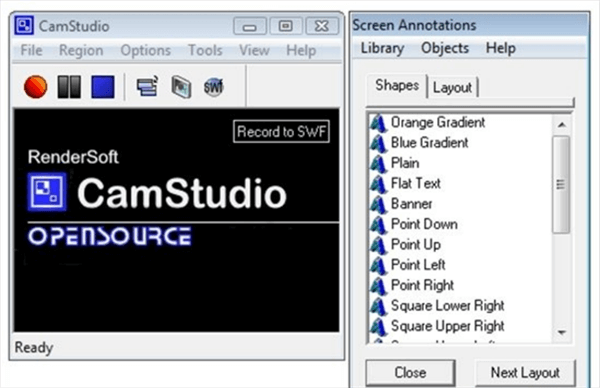
Task: Click the SWF record mode icon
Action: click(214, 87)
